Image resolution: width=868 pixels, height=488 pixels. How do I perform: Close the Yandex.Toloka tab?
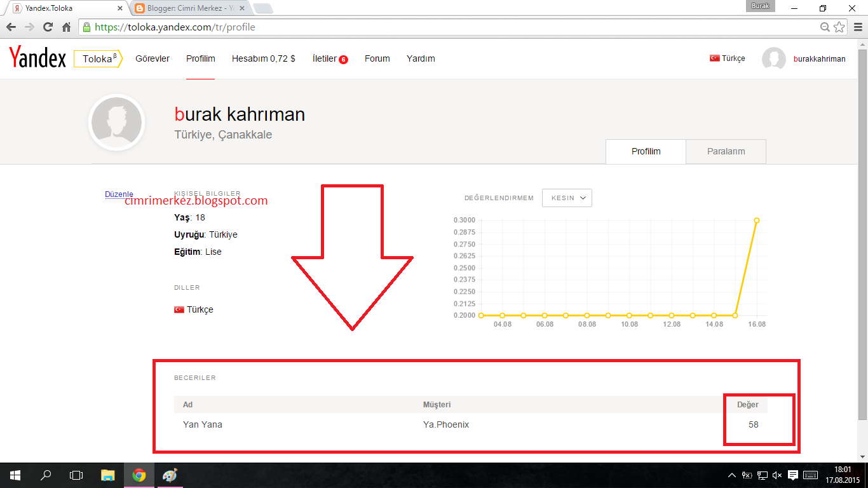120,8
